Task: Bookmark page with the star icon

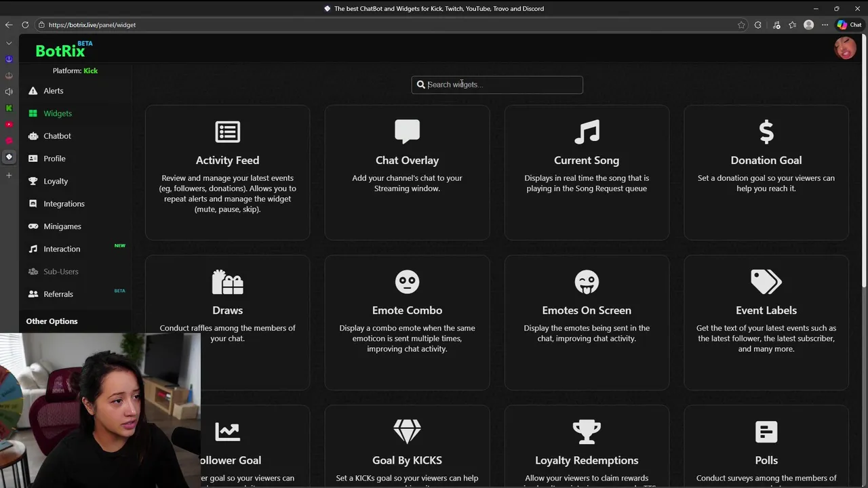Action: [x=741, y=25]
